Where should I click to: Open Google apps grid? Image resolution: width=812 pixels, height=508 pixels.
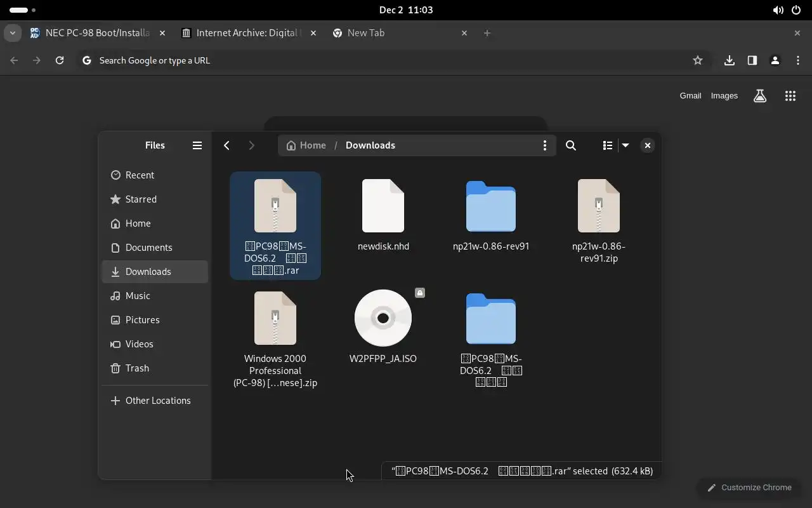pyautogui.click(x=790, y=96)
